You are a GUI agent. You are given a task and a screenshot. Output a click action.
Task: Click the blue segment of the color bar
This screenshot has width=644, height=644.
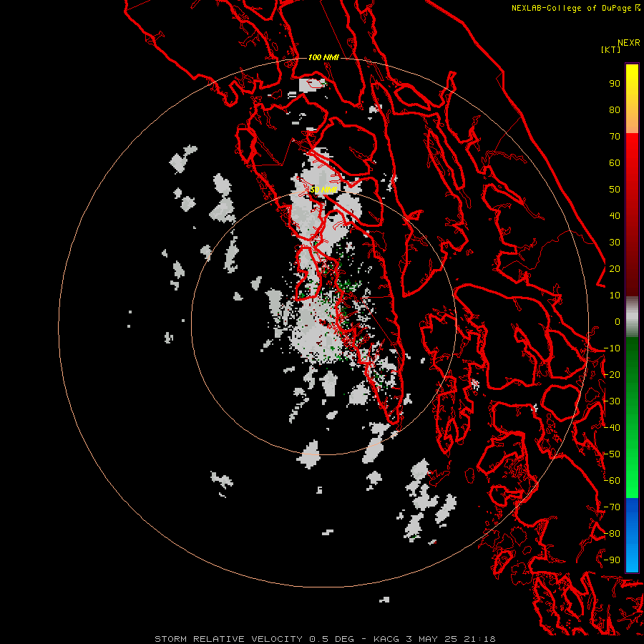632,535
